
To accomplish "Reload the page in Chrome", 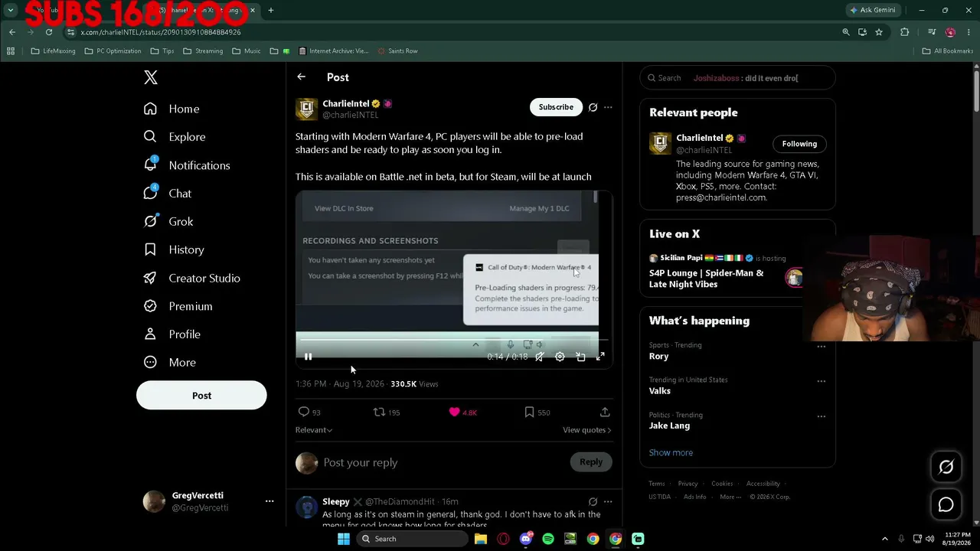I will click(x=49, y=32).
